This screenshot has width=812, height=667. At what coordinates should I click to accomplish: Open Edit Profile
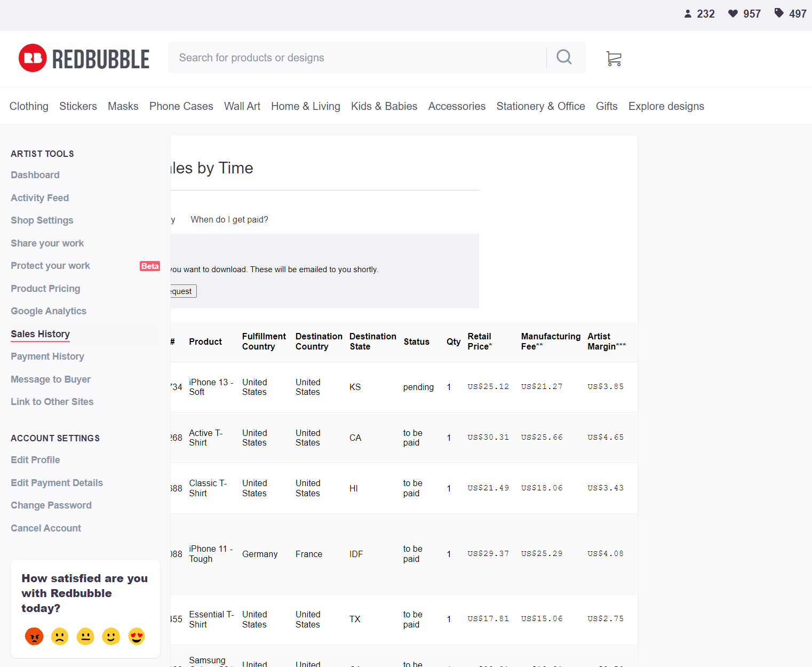click(x=35, y=460)
